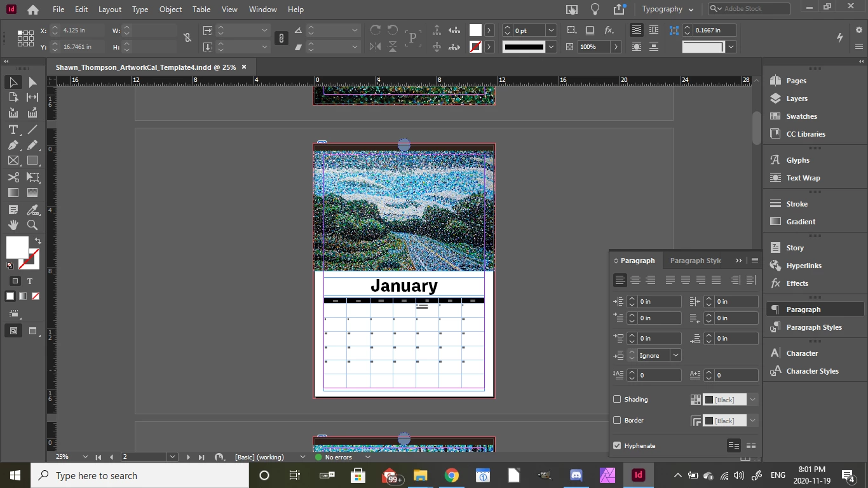The image size is (868, 488).
Task: Click the Home icon in the top bar
Action: (33, 10)
